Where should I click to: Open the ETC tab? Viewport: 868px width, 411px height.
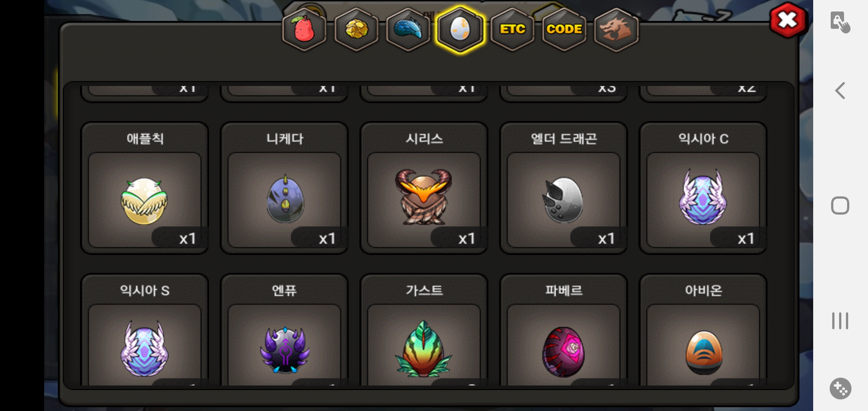(512, 29)
